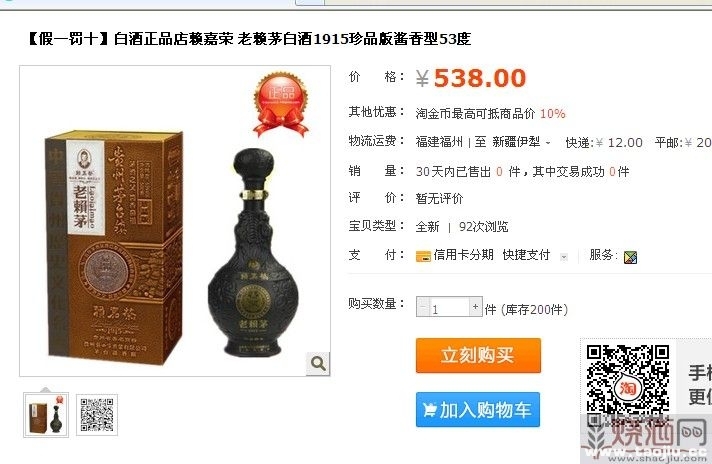Viewport: 712px width, 464px height.
Task: Click the product title text
Action: click(248, 39)
